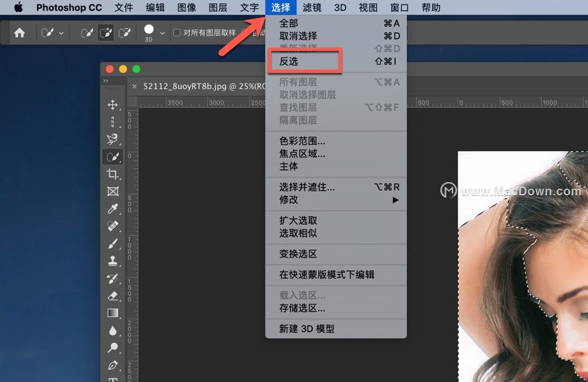Enable 对所有图层取样 checkbox
The image size is (588, 382).
pos(177,32)
